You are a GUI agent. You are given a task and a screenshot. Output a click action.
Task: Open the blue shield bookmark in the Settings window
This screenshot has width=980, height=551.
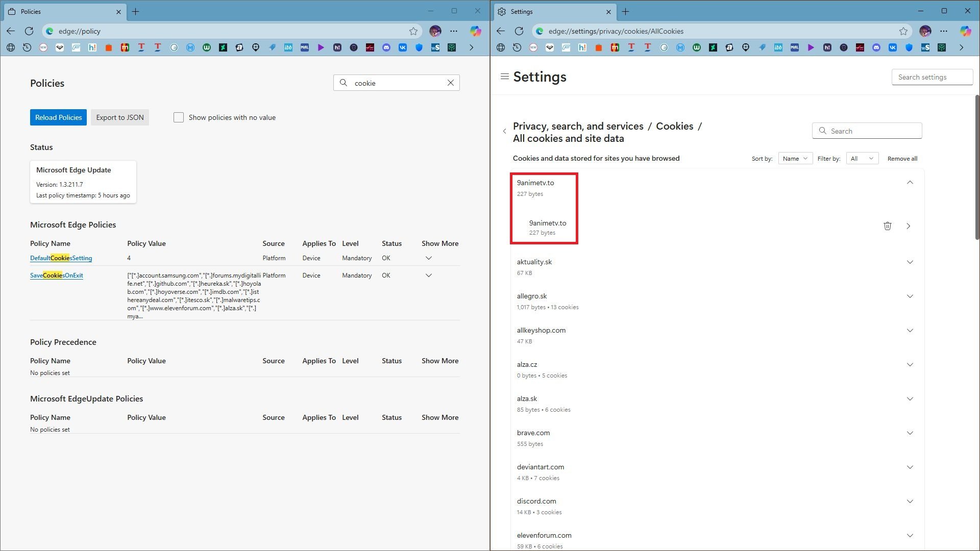(x=909, y=47)
